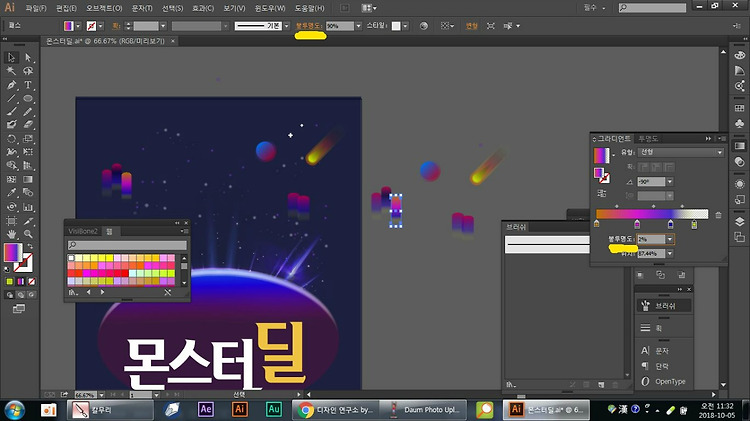Screen dimensions: 750x421
Task: Select the Blend tool
Action: 28,193
